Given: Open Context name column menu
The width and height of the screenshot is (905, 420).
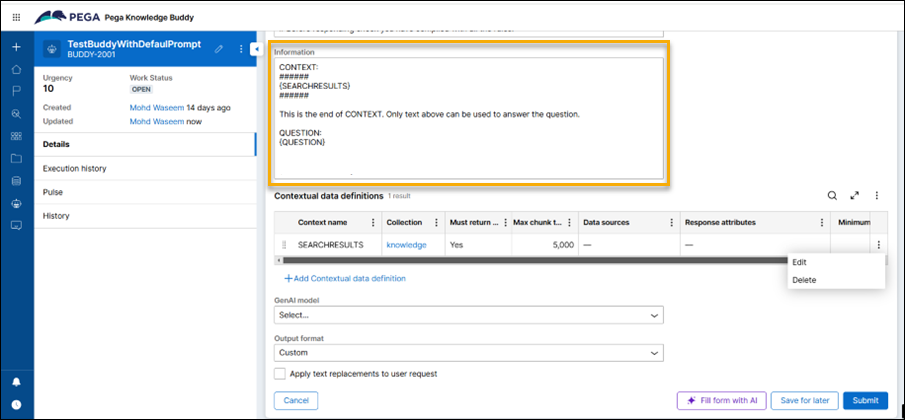Looking at the screenshot, I should [x=373, y=222].
